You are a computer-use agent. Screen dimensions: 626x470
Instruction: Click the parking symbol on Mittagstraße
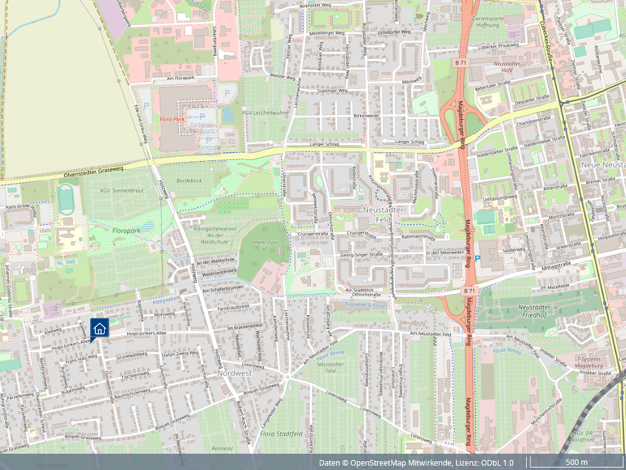(x=477, y=259)
